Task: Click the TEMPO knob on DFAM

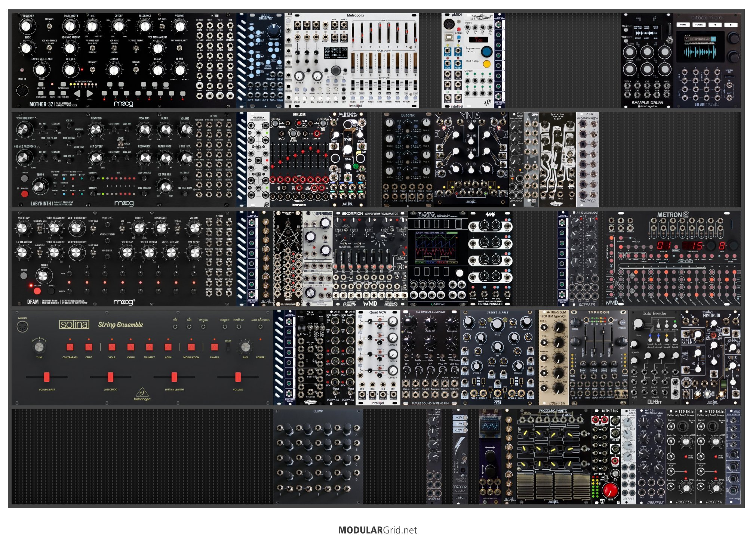Action: (x=43, y=276)
